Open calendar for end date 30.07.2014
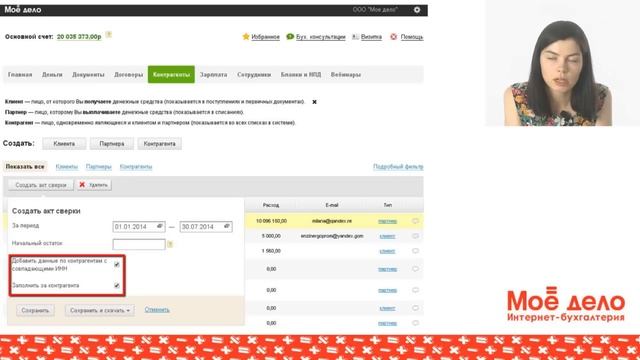 (x=227, y=226)
